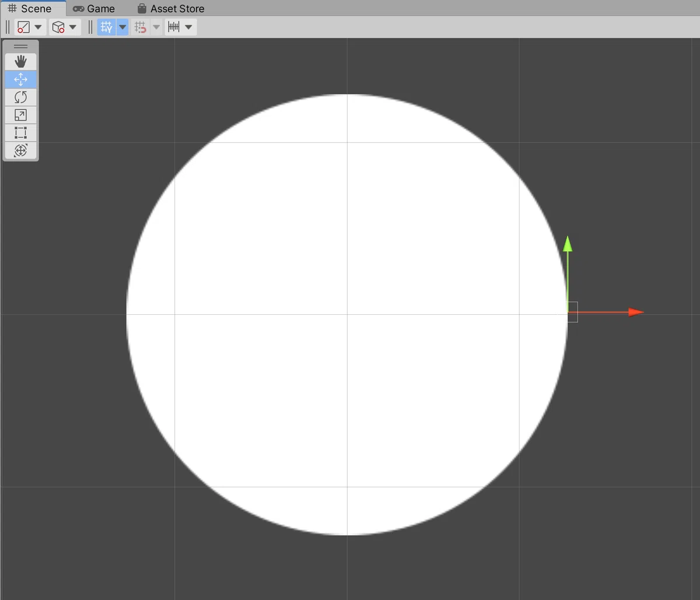Open the Asset Store tab

click(171, 9)
